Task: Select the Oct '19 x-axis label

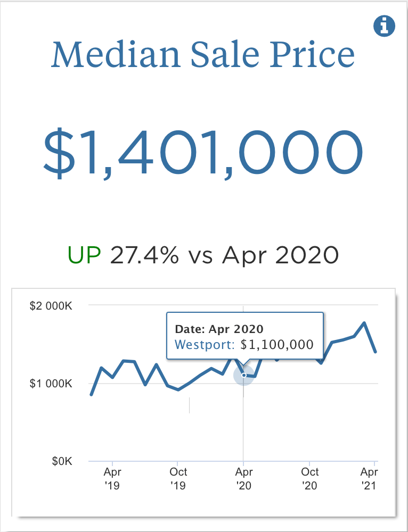Action: click(178, 478)
